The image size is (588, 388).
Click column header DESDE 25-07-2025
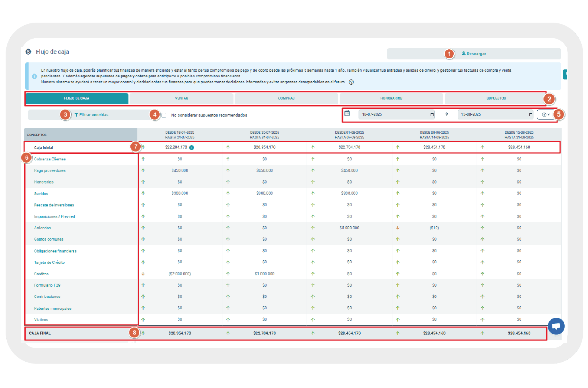(x=265, y=135)
